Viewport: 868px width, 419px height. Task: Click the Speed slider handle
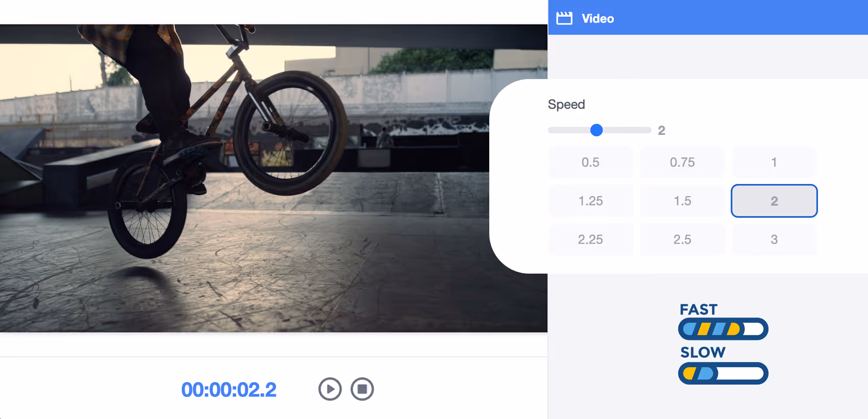(596, 130)
